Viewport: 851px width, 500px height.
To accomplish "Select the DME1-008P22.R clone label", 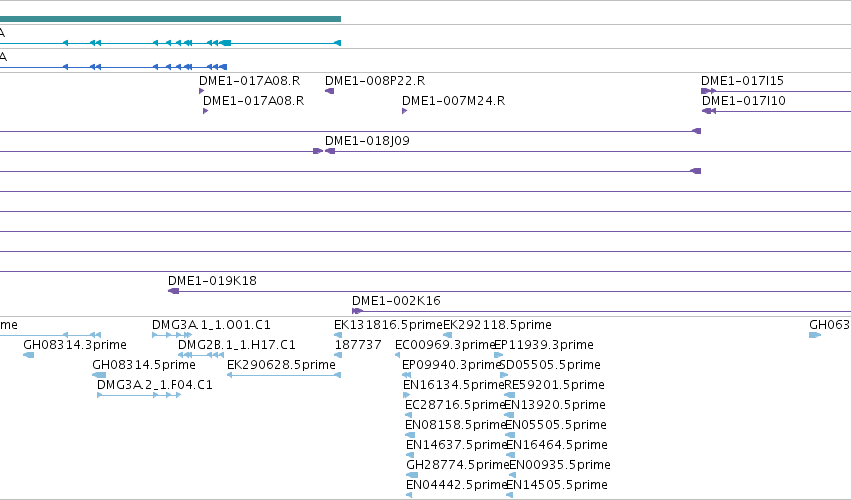I will click(375, 81).
